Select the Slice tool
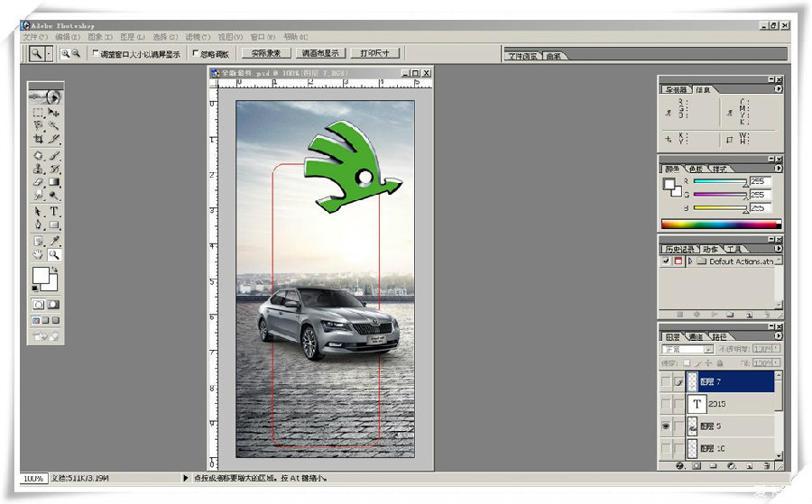The height and width of the screenshot is (504, 812). [x=53, y=138]
